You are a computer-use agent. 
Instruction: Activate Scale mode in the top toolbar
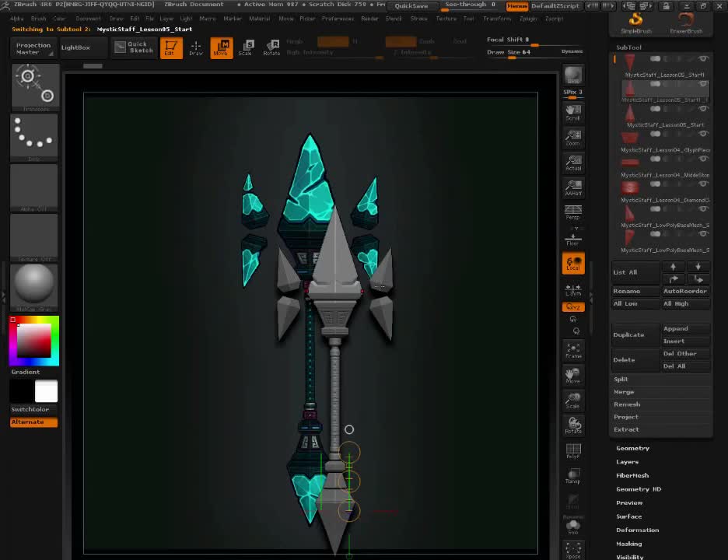coord(246,47)
